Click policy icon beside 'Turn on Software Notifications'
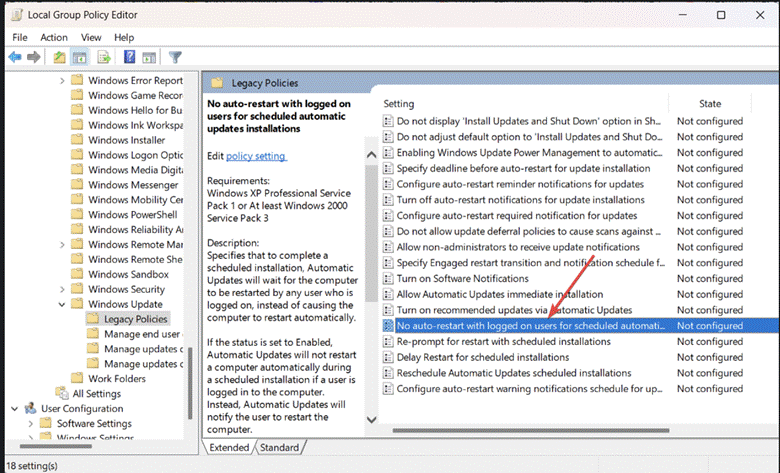The height and width of the screenshot is (473, 780). 388,279
